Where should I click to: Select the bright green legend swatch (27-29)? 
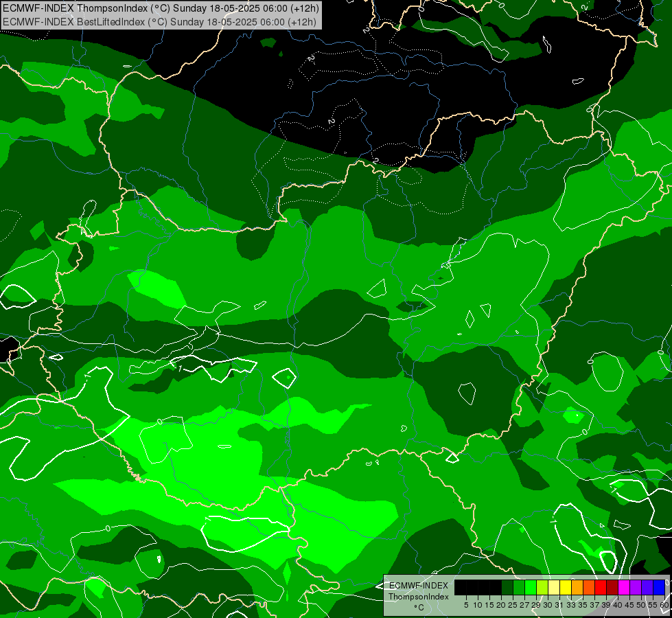531,588
